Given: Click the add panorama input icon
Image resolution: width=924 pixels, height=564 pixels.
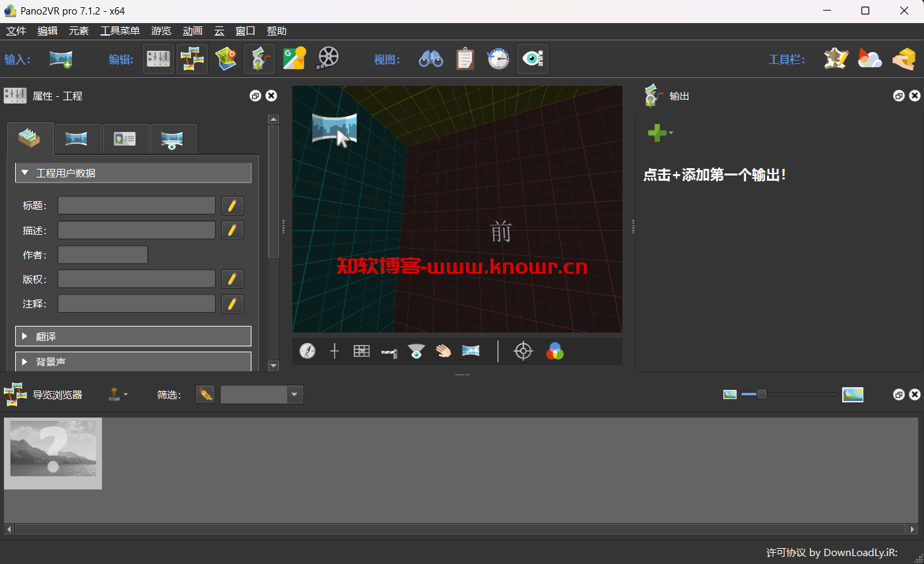Looking at the screenshot, I should 61,59.
